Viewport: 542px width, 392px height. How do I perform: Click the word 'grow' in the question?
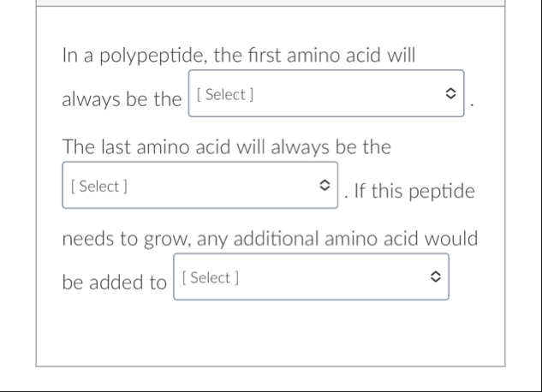[164, 240]
